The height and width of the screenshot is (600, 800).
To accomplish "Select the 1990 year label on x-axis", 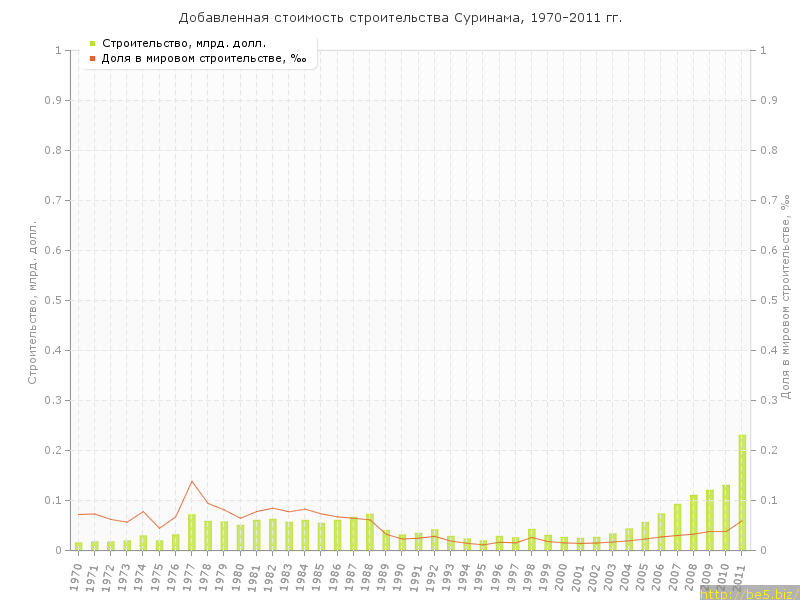I will pyautogui.click(x=402, y=574).
